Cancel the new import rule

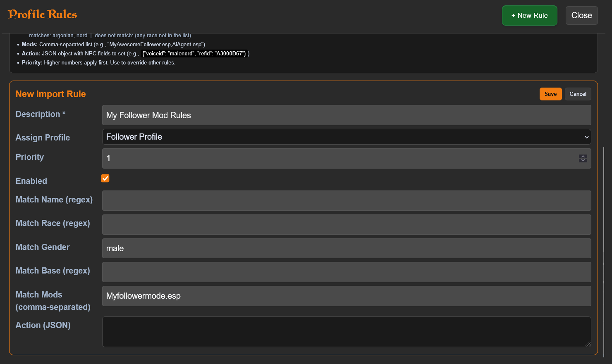578,94
